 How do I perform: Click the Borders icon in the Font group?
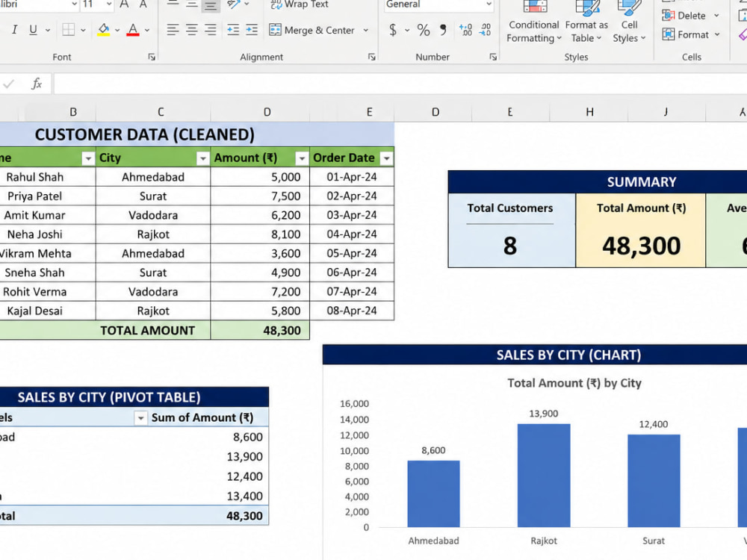tap(69, 30)
